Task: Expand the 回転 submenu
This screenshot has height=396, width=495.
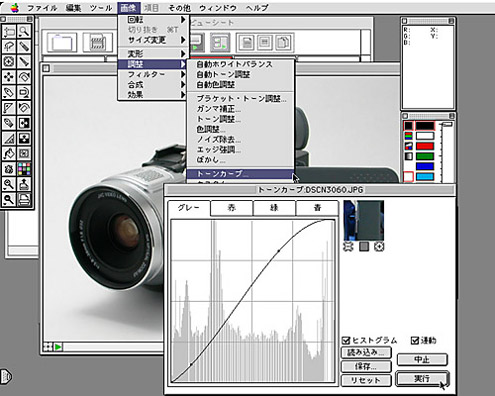Action: 154,20
